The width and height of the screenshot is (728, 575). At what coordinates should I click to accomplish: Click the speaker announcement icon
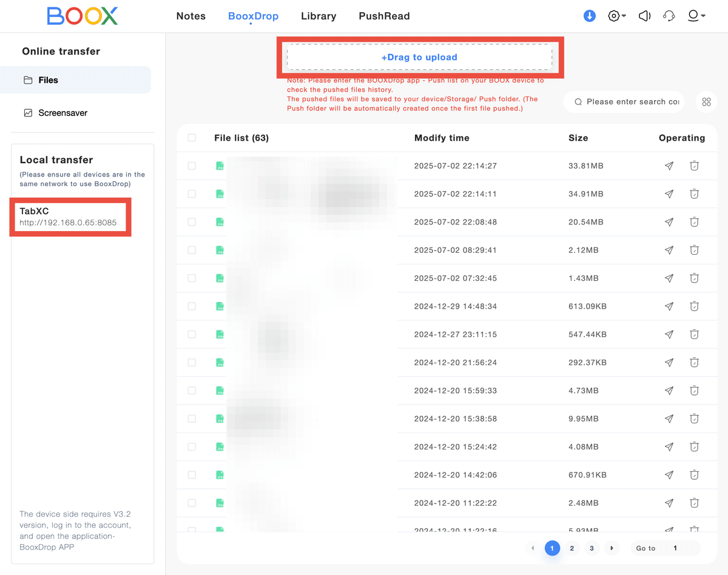pyautogui.click(x=645, y=16)
